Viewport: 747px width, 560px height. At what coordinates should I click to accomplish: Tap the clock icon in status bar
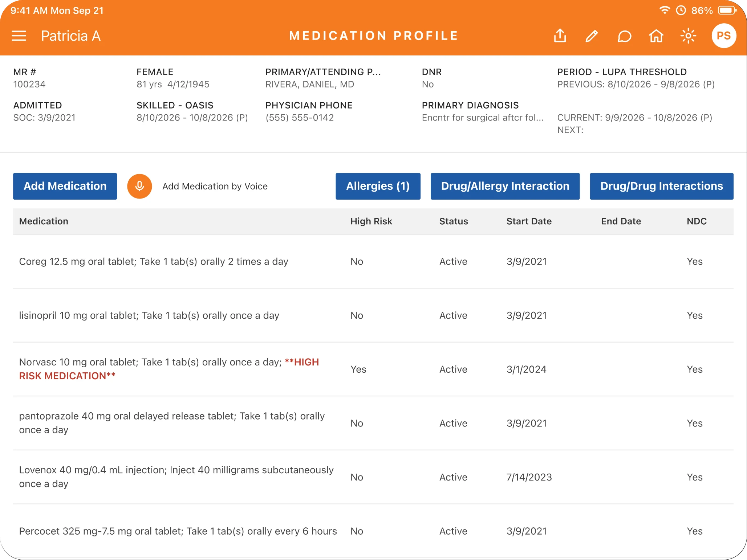click(681, 10)
